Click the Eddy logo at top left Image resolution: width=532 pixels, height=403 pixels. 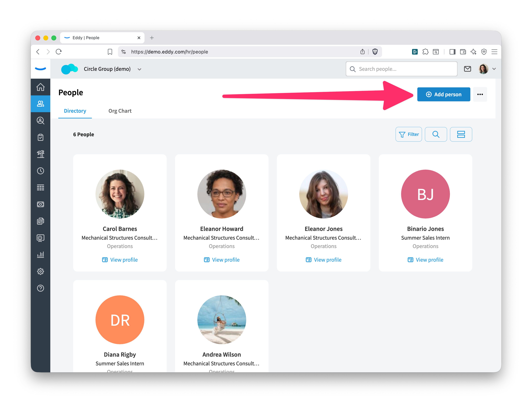point(40,69)
